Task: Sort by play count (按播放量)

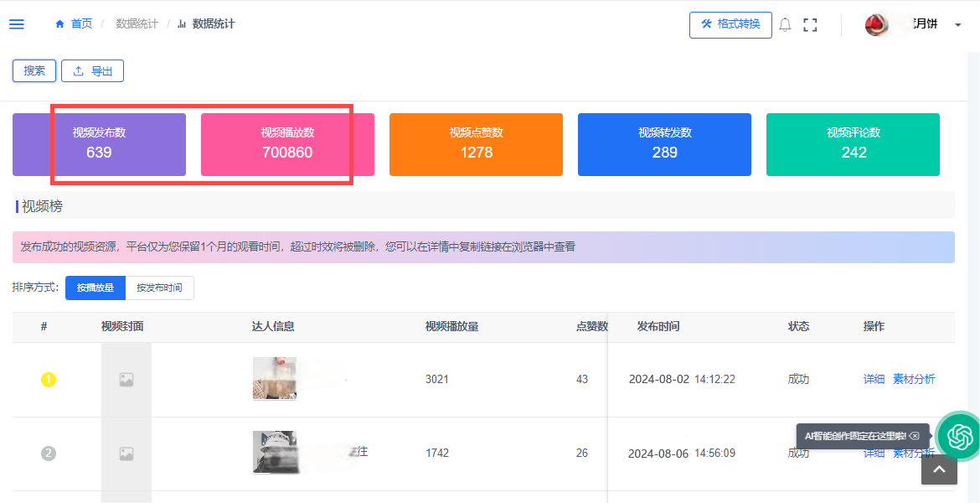Action: [95, 288]
